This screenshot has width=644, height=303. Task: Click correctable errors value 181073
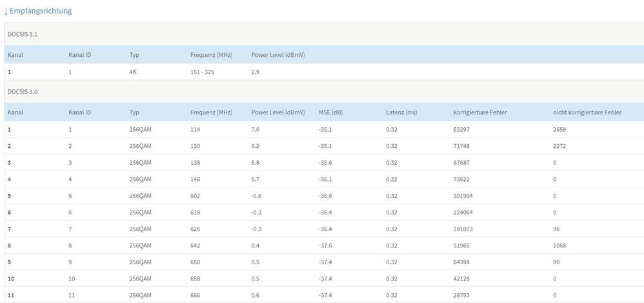[463, 229]
